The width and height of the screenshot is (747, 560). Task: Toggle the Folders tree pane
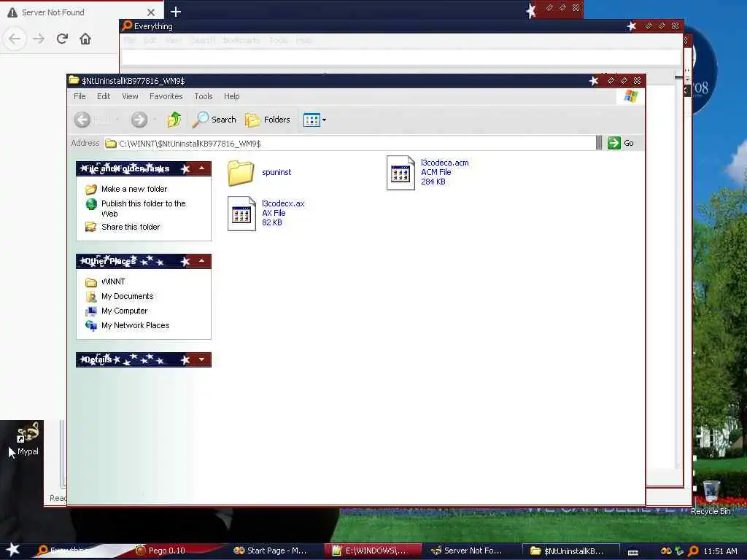tap(267, 120)
